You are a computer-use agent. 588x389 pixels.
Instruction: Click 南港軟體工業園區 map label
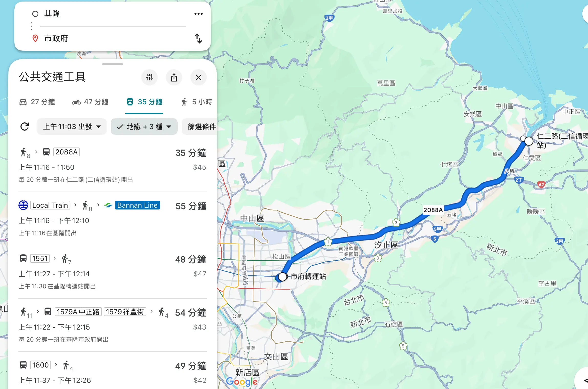pyautogui.click(x=349, y=251)
